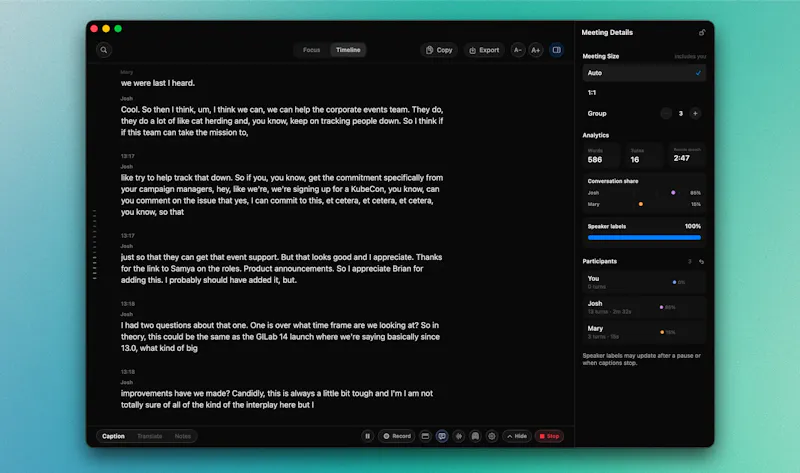
Task: Click the paragraph starting "just so that they can"
Action: click(282, 268)
